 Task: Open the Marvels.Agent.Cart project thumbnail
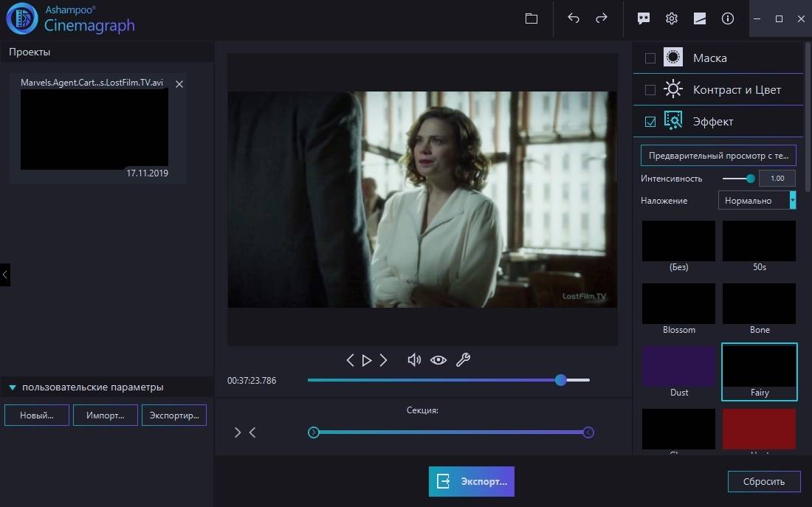(x=94, y=129)
